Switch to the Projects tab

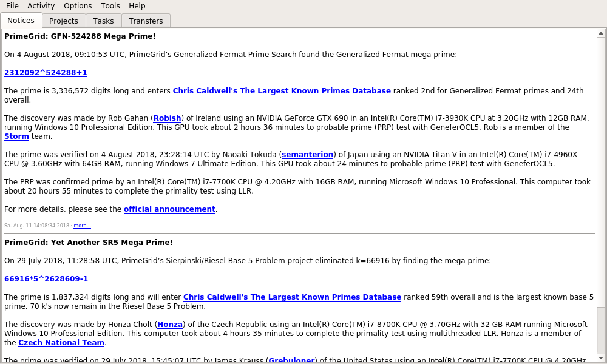(x=64, y=21)
